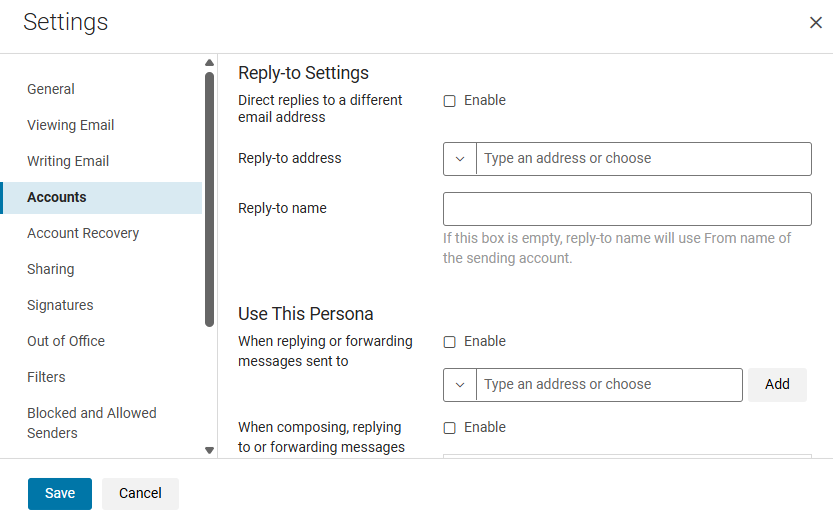This screenshot has height=518, width=833.
Task: Open Account Recovery settings
Action: (x=83, y=233)
